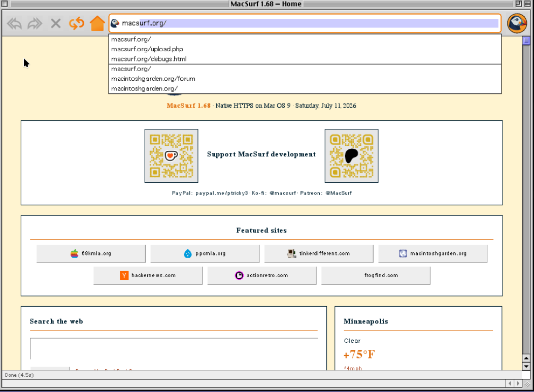Click the window collapse box in the title bar
Viewport: 534px width, 392px height.
coord(528,4)
